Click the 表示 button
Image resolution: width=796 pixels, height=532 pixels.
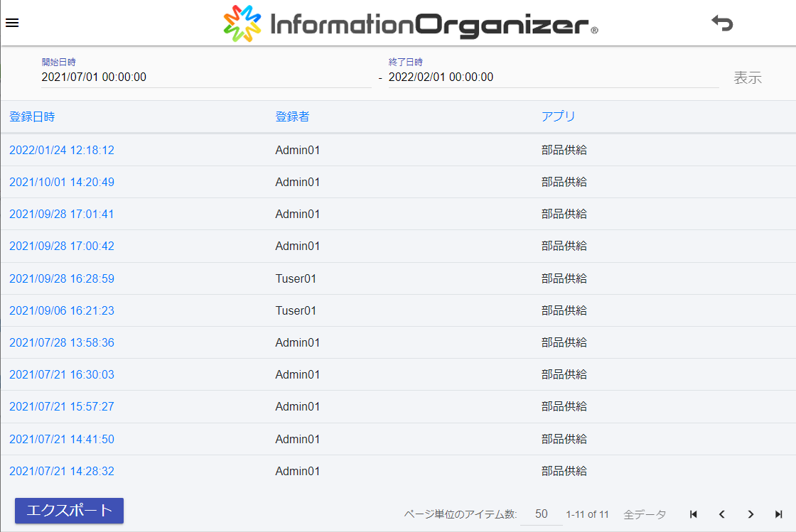tap(748, 78)
